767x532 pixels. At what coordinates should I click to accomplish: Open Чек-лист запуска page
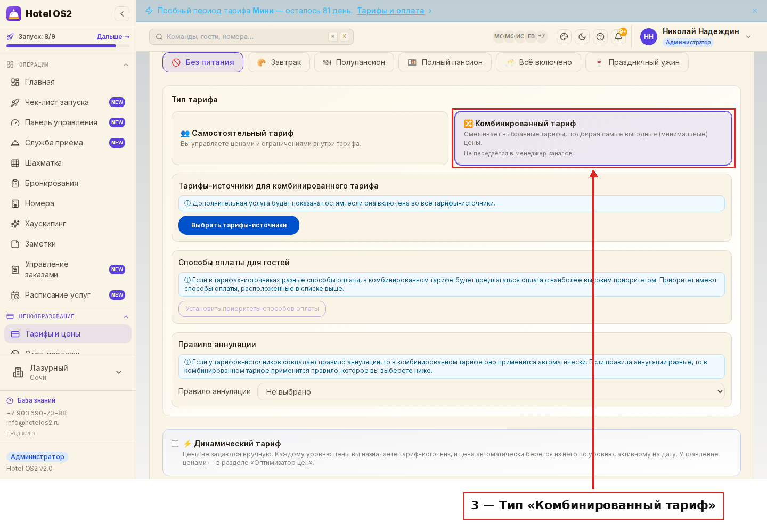tap(68, 102)
